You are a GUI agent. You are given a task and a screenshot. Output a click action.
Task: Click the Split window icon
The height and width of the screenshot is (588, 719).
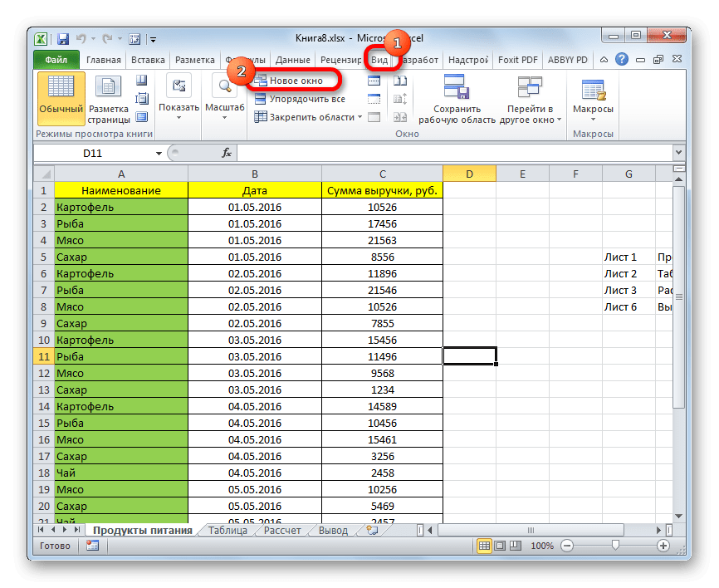[374, 81]
